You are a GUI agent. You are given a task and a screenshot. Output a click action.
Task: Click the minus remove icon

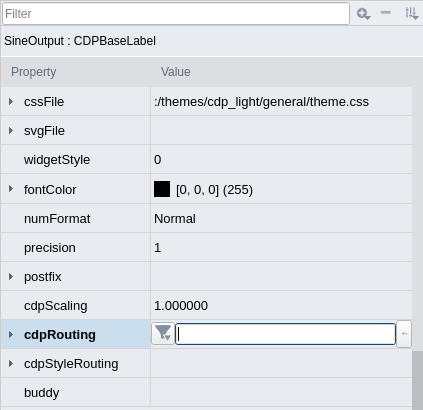[386, 13]
